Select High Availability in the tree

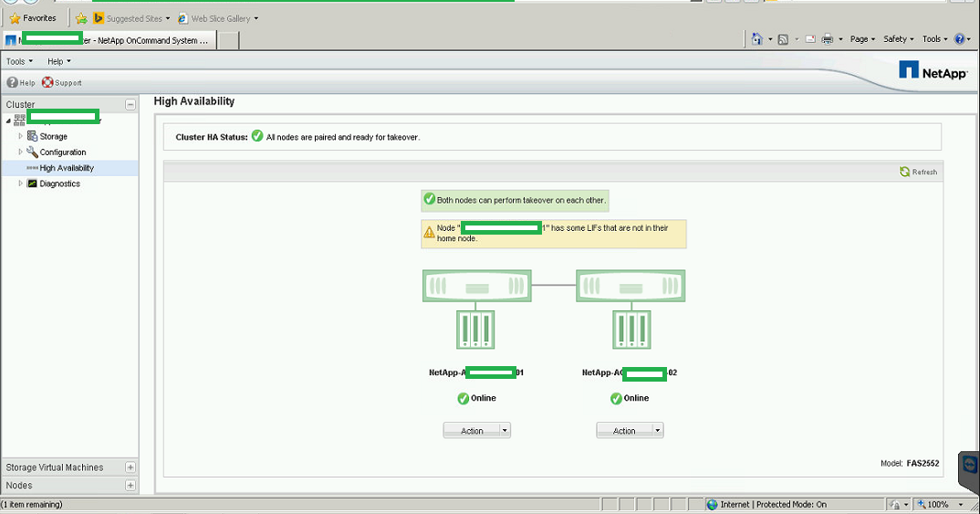coord(67,168)
